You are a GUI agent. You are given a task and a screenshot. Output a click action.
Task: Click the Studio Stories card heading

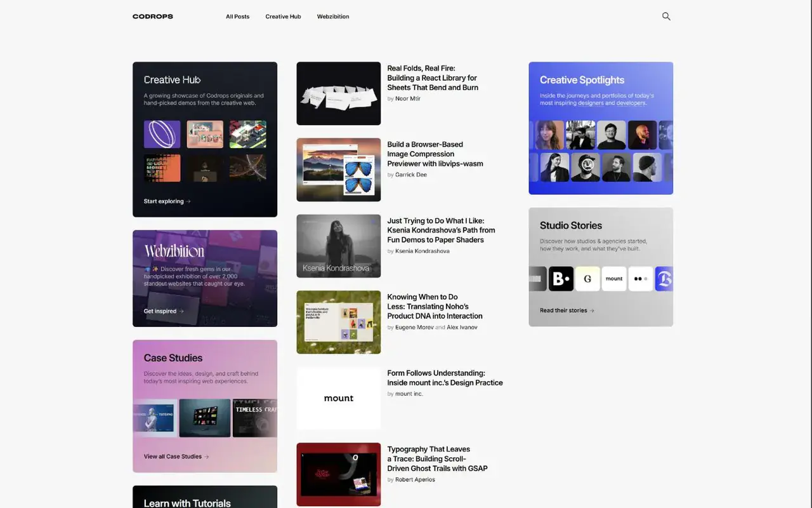pos(571,225)
